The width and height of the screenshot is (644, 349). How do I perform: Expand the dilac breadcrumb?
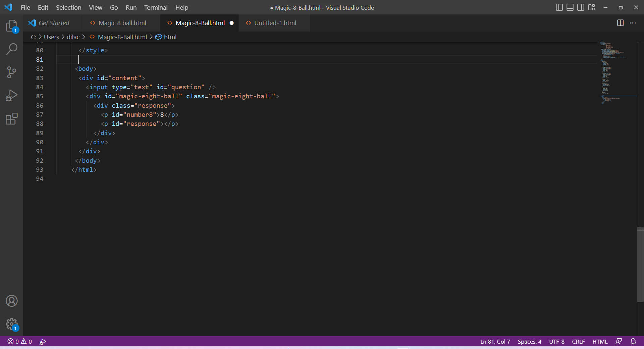[73, 37]
